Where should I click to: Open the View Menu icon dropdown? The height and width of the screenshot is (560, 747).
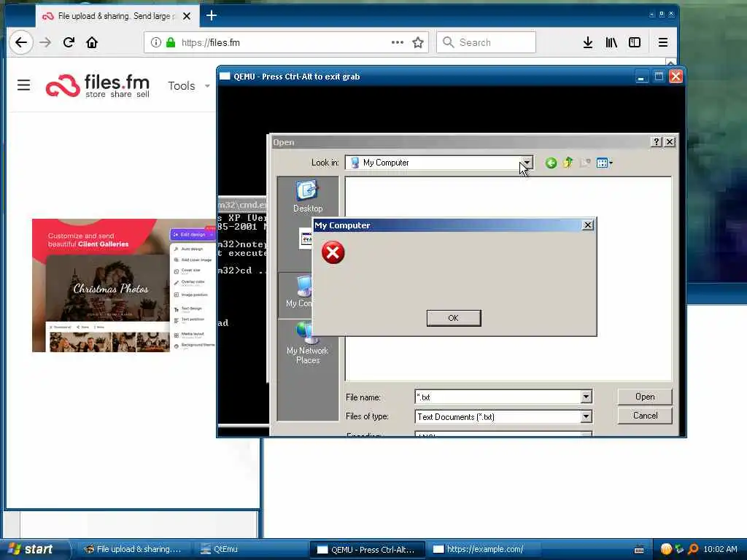[x=604, y=163]
